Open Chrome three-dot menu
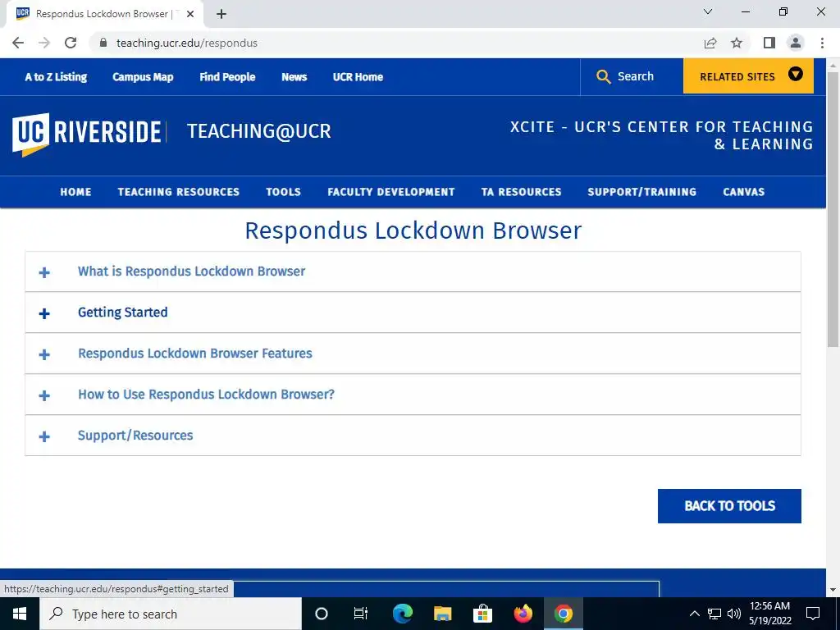The height and width of the screenshot is (630, 840). [822, 43]
